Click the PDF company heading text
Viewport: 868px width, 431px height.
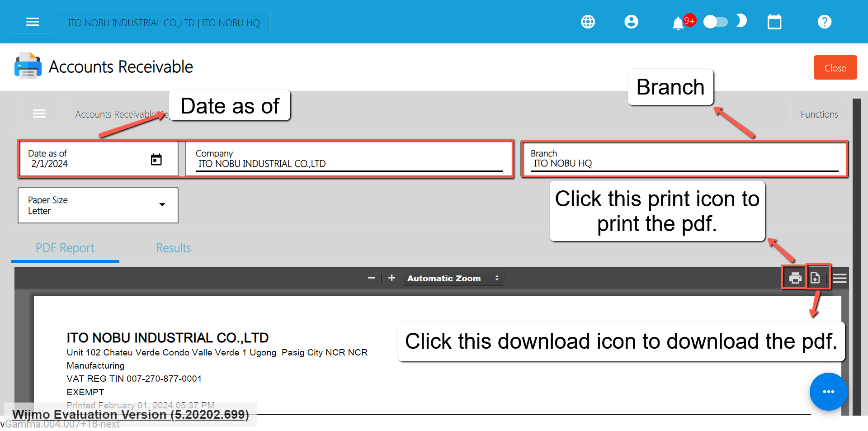click(168, 338)
